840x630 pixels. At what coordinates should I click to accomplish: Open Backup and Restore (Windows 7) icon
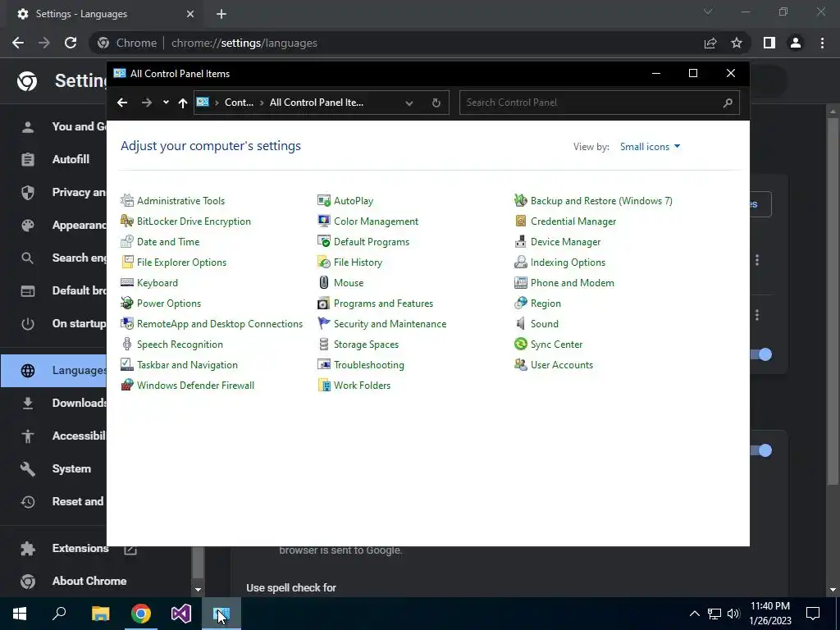520,200
